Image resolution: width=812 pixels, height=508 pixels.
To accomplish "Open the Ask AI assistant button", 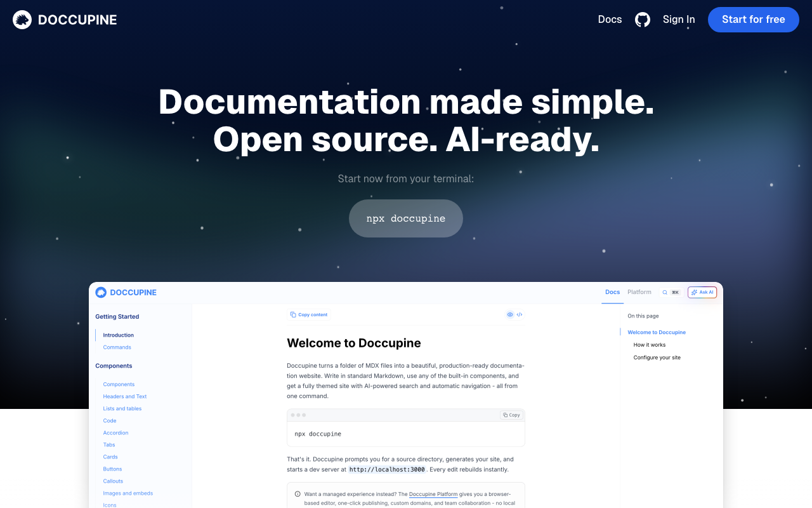I will click(x=702, y=293).
